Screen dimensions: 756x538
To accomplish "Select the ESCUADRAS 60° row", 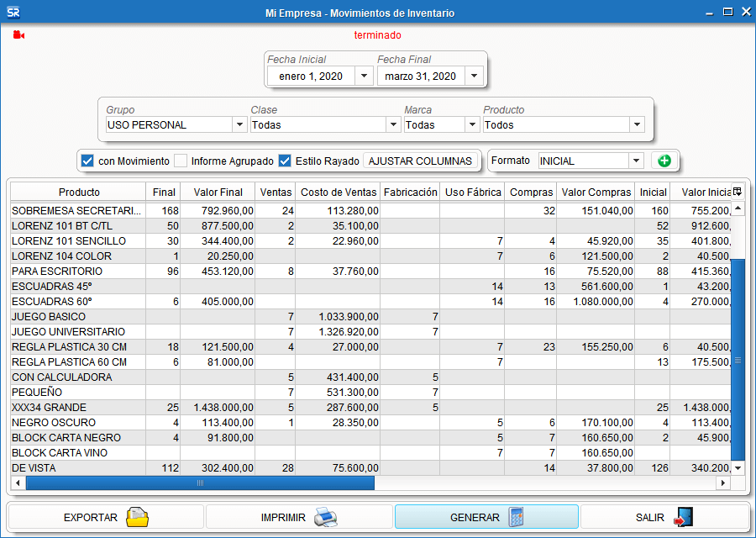I will coord(370,302).
